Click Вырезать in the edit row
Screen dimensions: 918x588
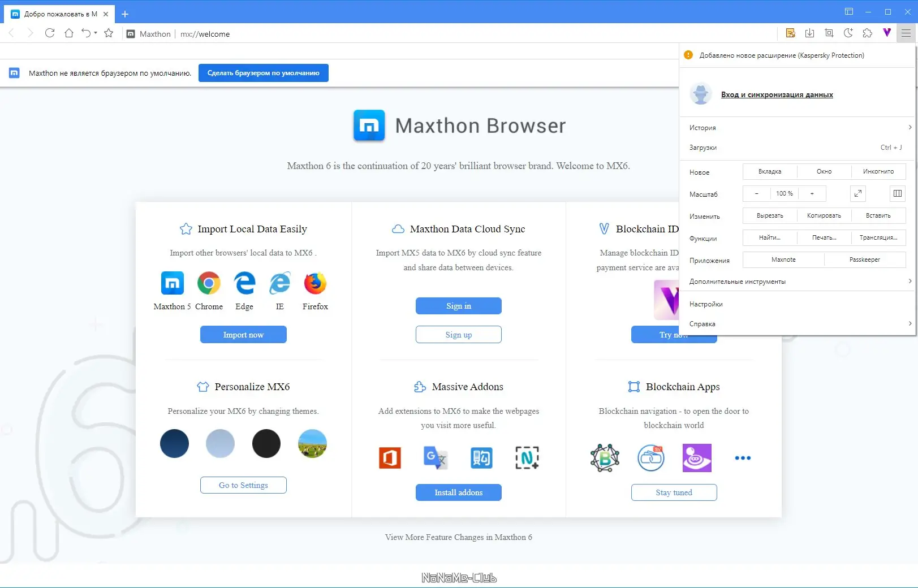coord(770,215)
